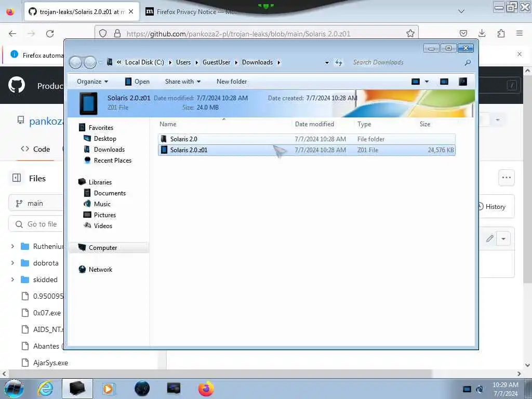Toggle the GitHub file tree side panel icon

17,178
